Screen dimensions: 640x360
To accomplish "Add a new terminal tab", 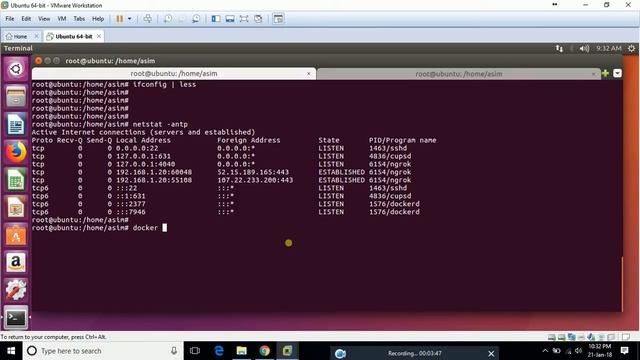I will click(x=605, y=73).
